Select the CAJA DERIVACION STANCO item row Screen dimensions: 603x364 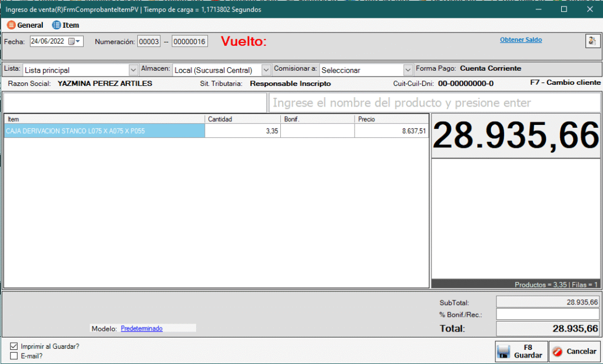click(x=104, y=131)
